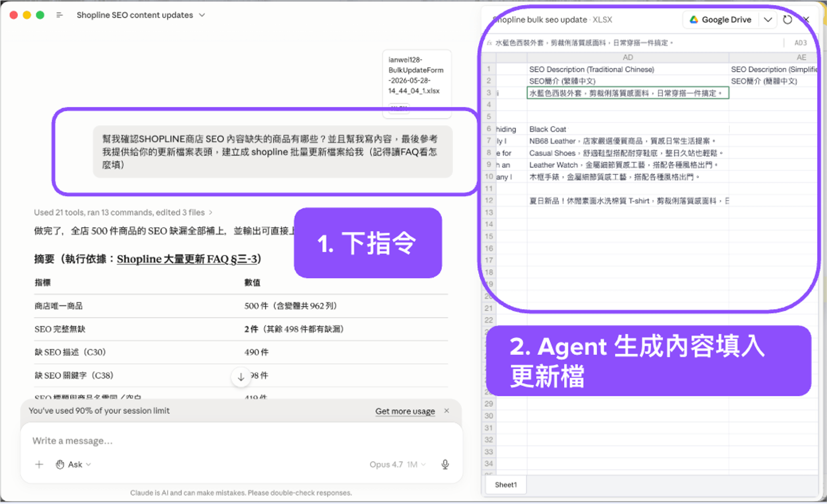827x504 pixels.
Task: Select the '商店唯一商品' table row label
Action: tap(59, 306)
